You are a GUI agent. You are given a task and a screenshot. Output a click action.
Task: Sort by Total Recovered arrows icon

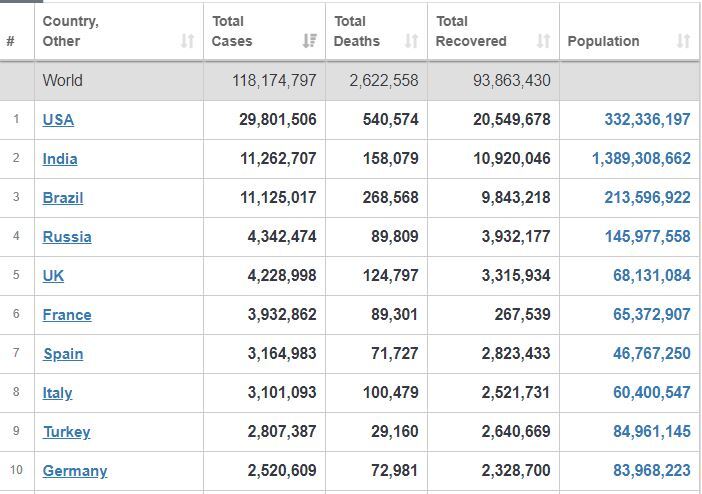click(544, 41)
